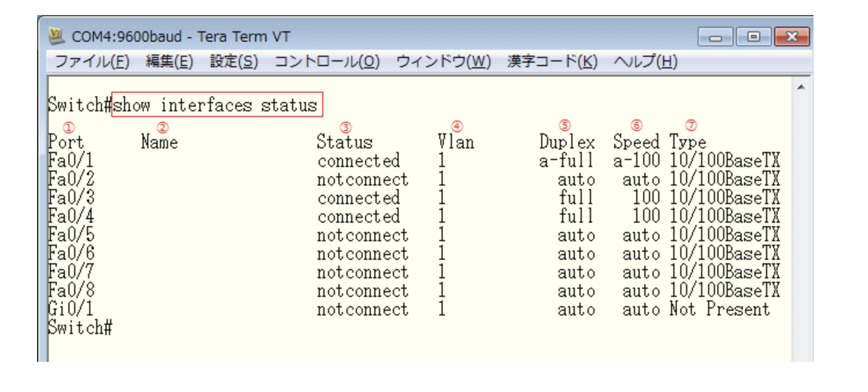The image size is (868, 392).
Task: Click the Duplex column header
Action: [567, 142]
